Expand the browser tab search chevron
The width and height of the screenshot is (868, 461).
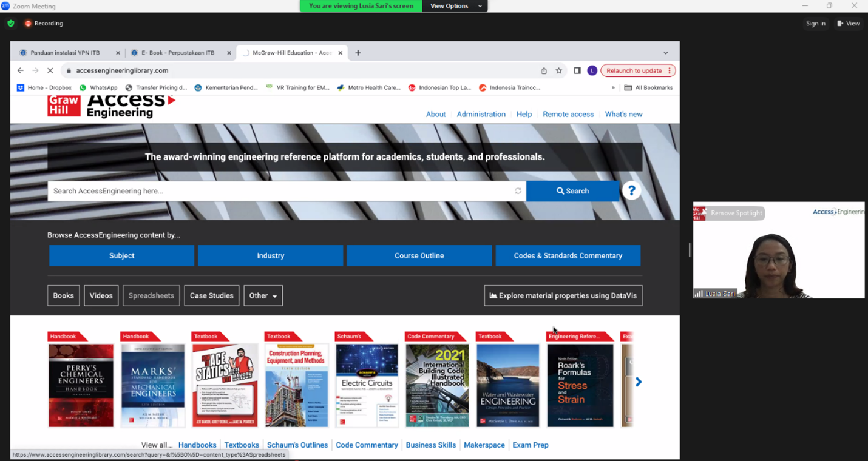point(665,53)
